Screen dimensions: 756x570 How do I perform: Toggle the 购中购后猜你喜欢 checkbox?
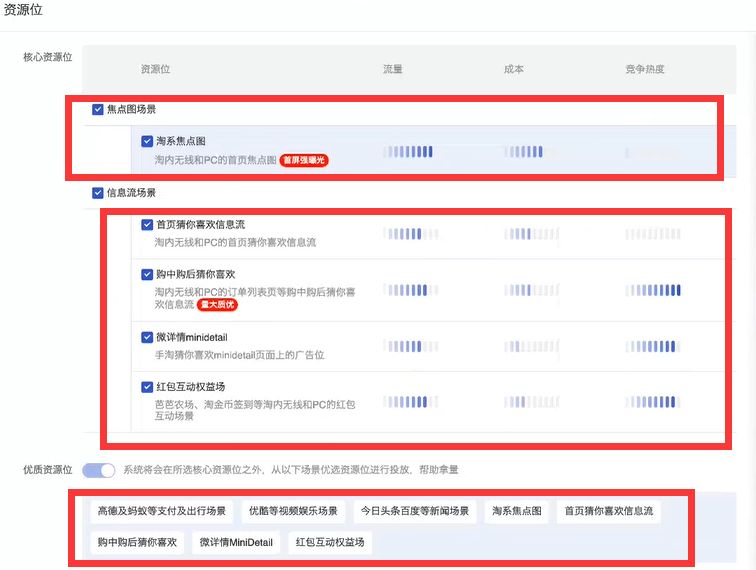pyautogui.click(x=147, y=274)
